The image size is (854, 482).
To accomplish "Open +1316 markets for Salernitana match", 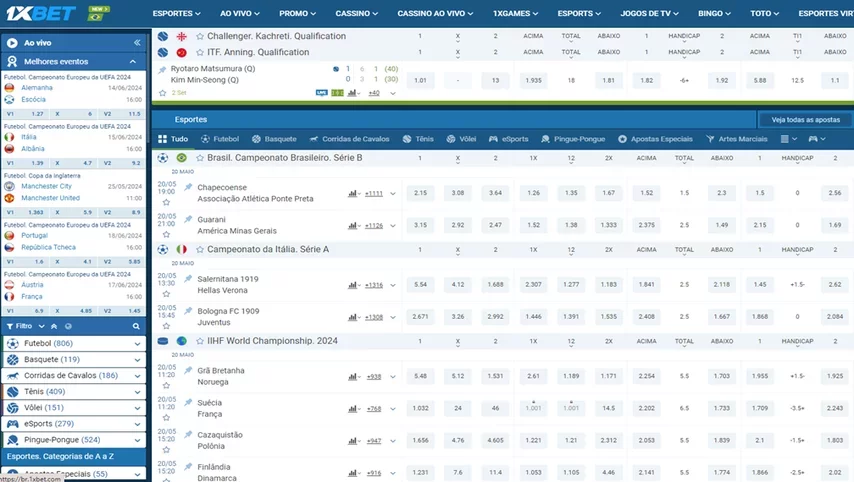I will [x=374, y=285].
